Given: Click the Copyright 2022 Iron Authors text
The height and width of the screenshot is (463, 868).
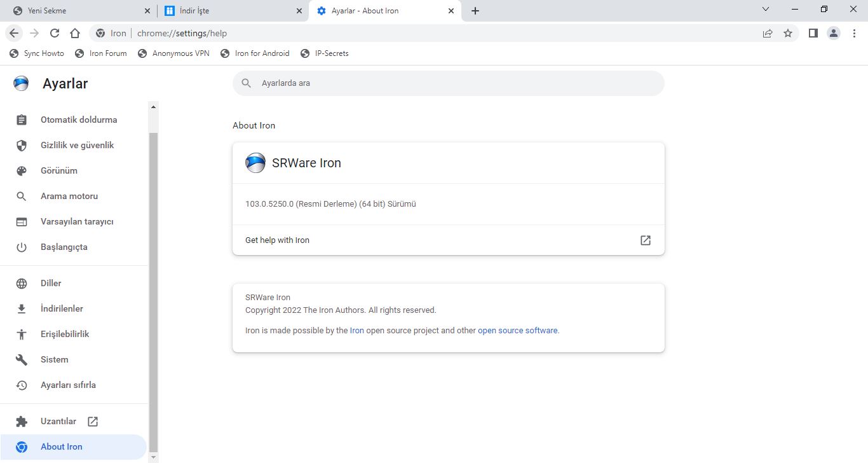Looking at the screenshot, I should pyautogui.click(x=341, y=310).
